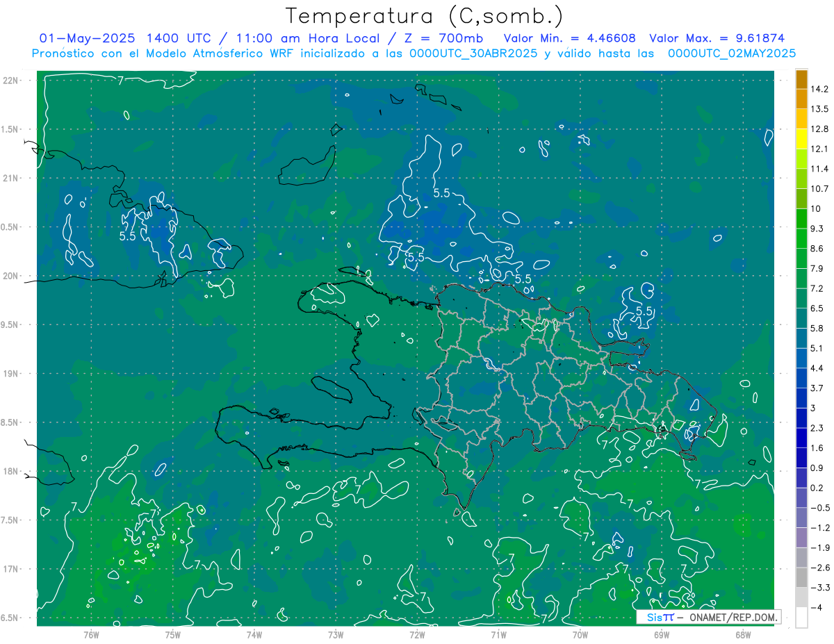Click the '19N' latitude axis label
The height and width of the screenshot is (644, 834).
coord(10,374)
